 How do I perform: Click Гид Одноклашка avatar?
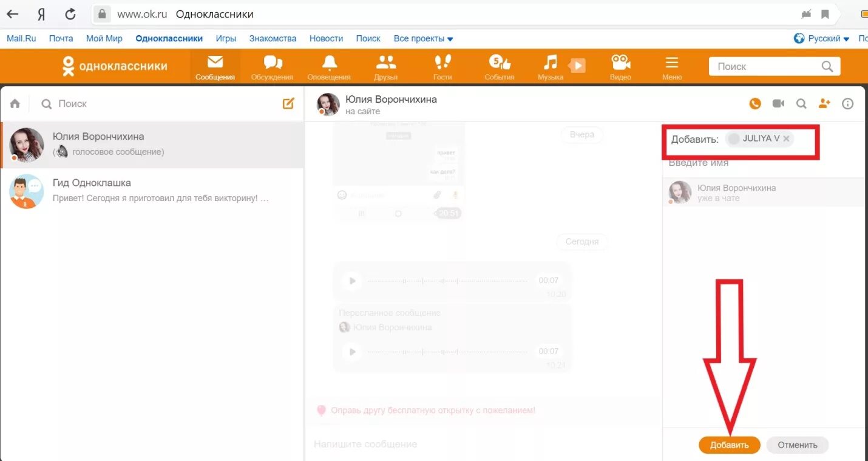[x=26, y=191]
